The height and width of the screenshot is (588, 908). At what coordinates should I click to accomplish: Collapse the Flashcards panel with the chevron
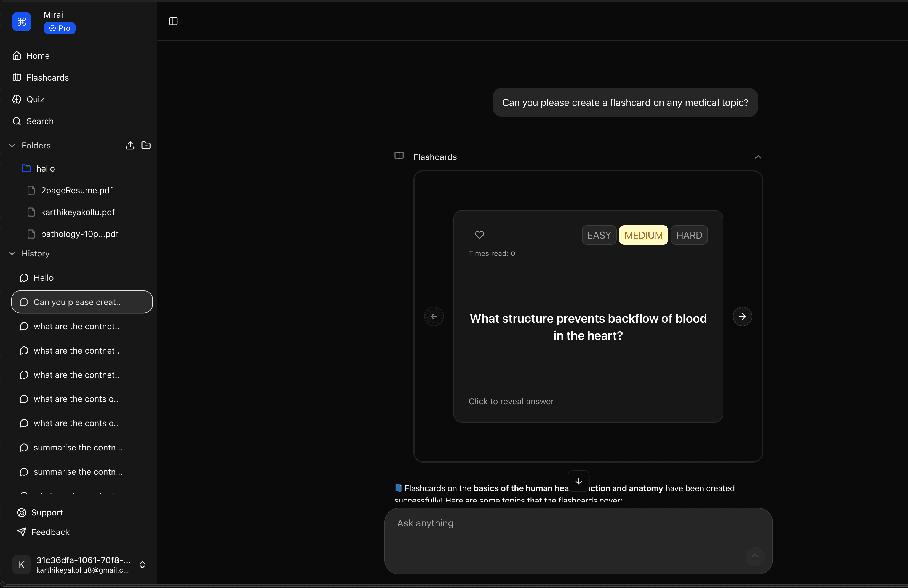tap(758, 157)
